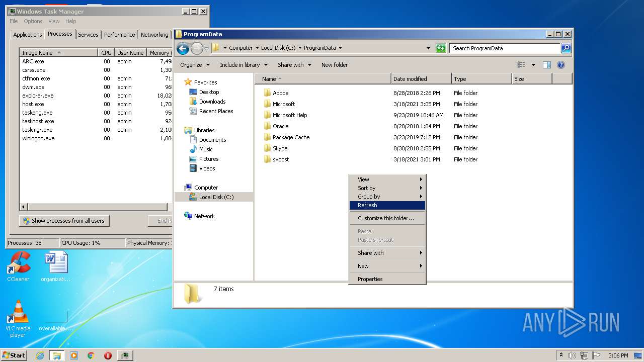
Task: Switch to the Applications tab in Task Manager
Action: click(27, 35)
